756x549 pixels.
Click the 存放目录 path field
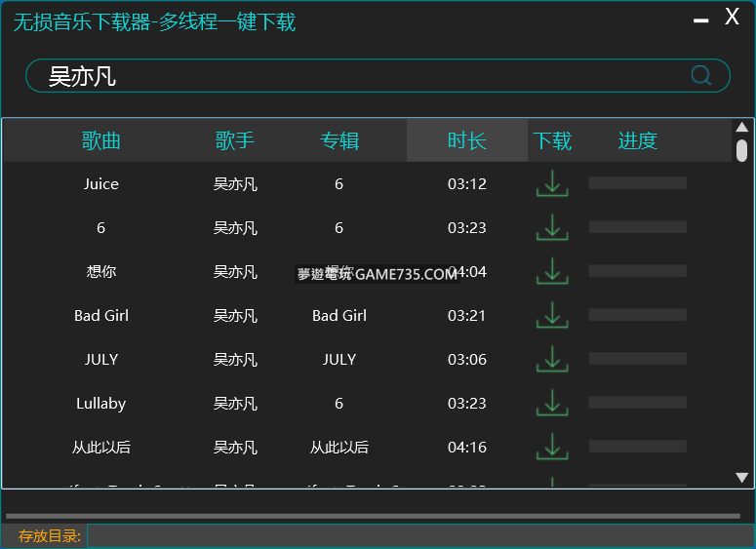(x=420, y=536)
